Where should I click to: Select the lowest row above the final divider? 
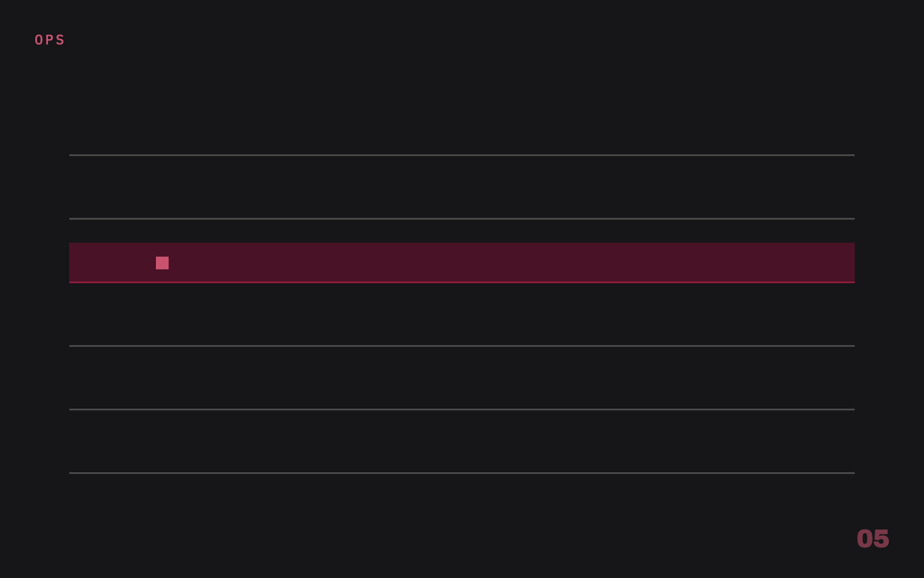click(x=462, y=441)
